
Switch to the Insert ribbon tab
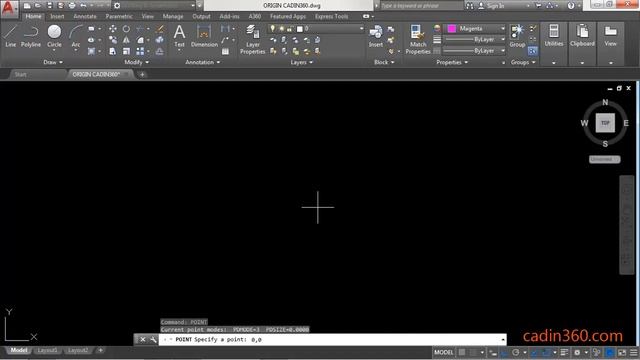[x=57, y=16]
